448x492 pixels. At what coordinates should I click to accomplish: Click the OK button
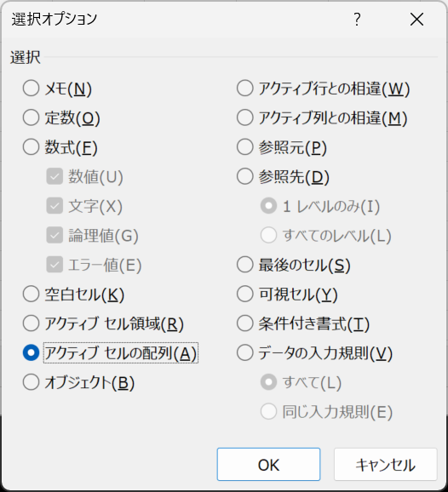[x=268, y=465]
